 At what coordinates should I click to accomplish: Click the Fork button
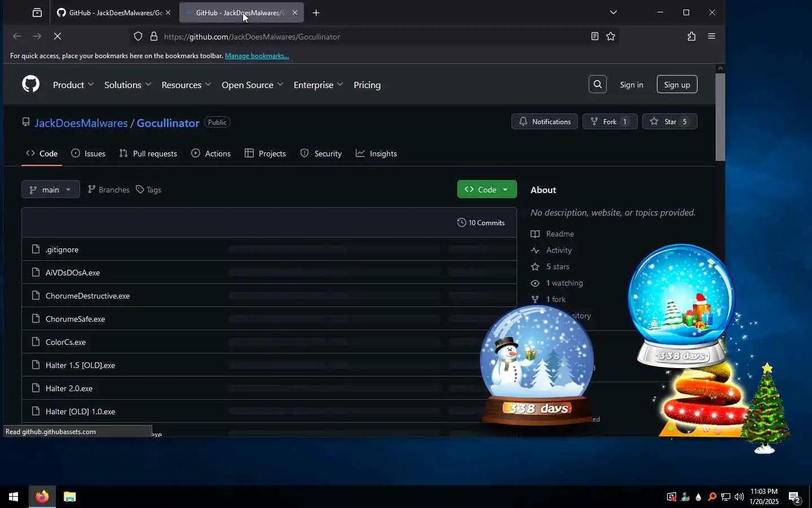(x=610, y=121)
